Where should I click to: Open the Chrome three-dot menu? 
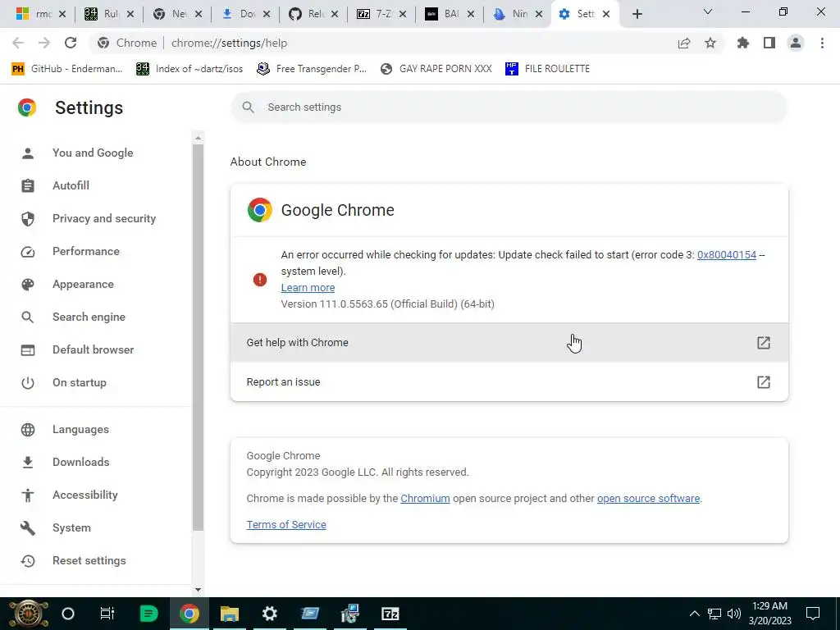pos(822,43)
